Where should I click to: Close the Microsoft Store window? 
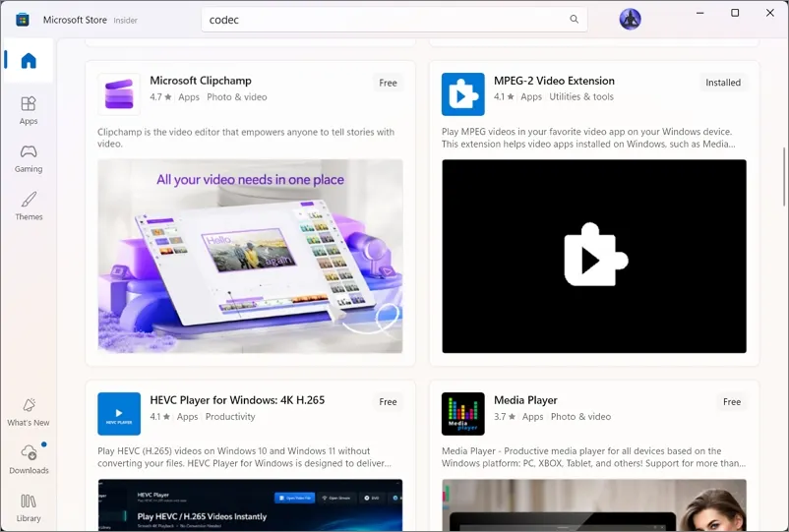[x=770, y=13]
